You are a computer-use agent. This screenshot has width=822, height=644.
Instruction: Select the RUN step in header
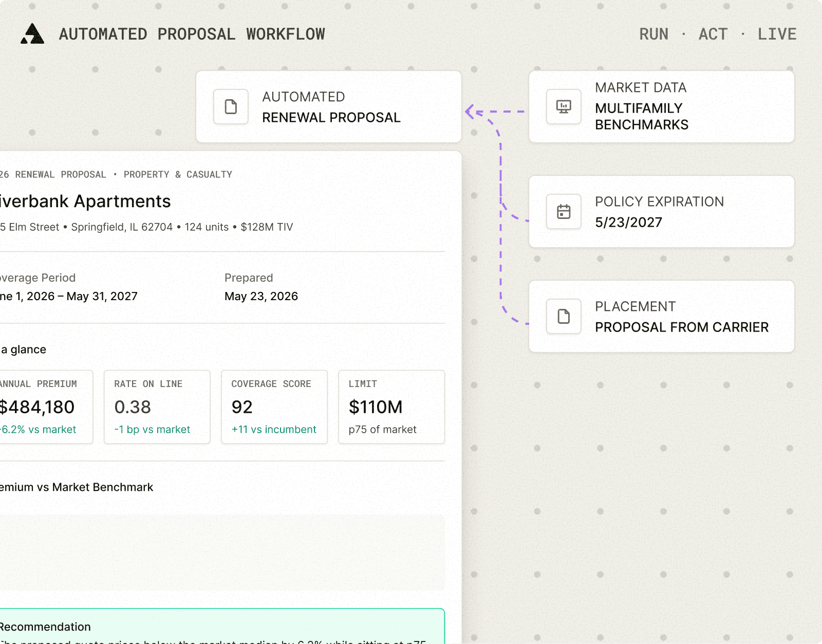(x=653, y=34)
